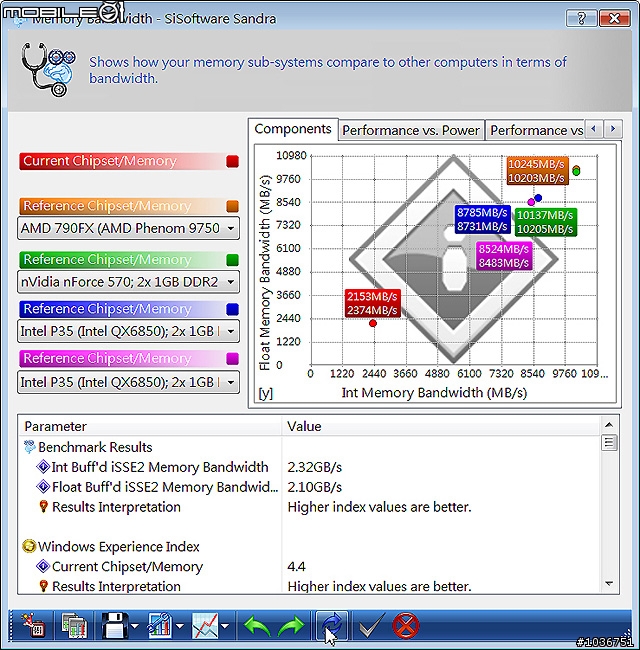Click the results list scroll up arrow
Screen dimensions: 640x650
click(609, 424)
